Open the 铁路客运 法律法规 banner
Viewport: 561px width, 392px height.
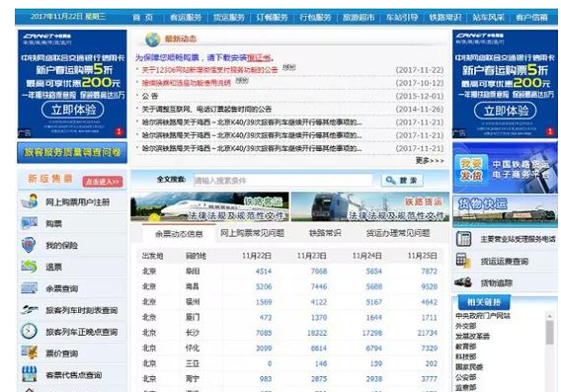point(209,206)
